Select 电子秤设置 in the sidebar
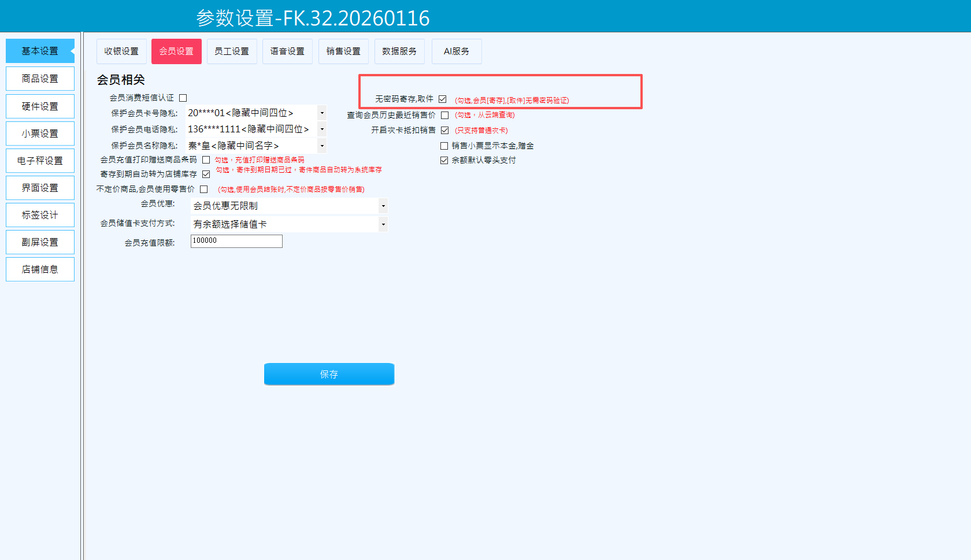The width and height of the screenshot is (971, 560). tap(40, 161)
